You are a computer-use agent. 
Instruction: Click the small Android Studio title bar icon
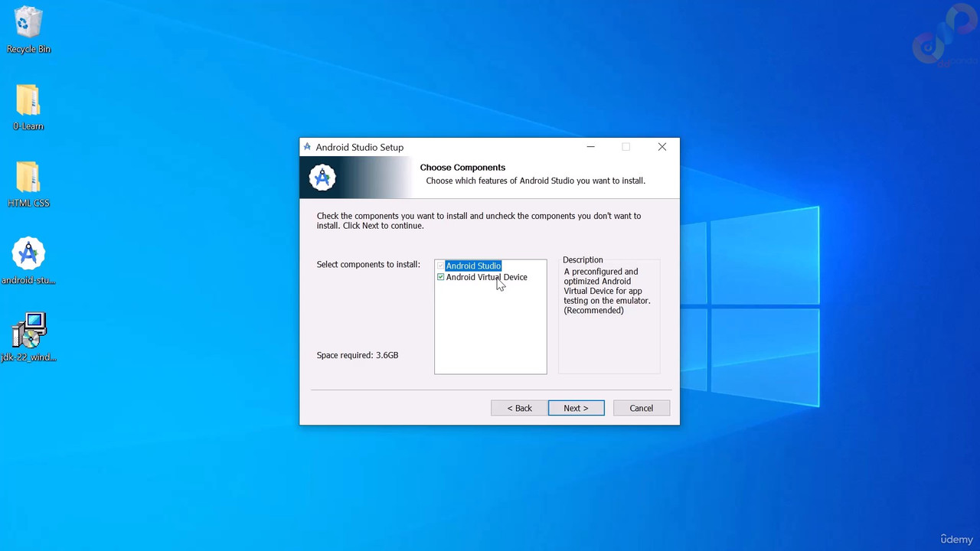[x=307, y=147]
